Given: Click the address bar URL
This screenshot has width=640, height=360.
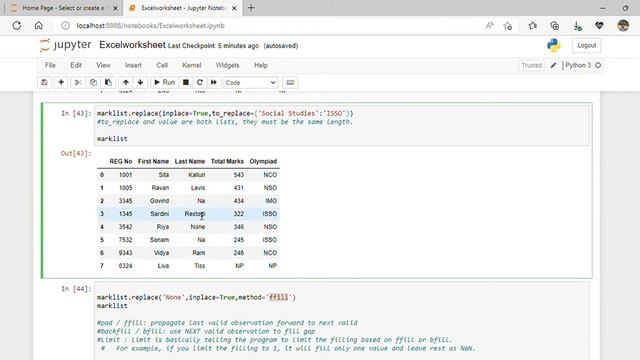Looking at the screenshot, I should pyautogui.click(x=151, y=26).
